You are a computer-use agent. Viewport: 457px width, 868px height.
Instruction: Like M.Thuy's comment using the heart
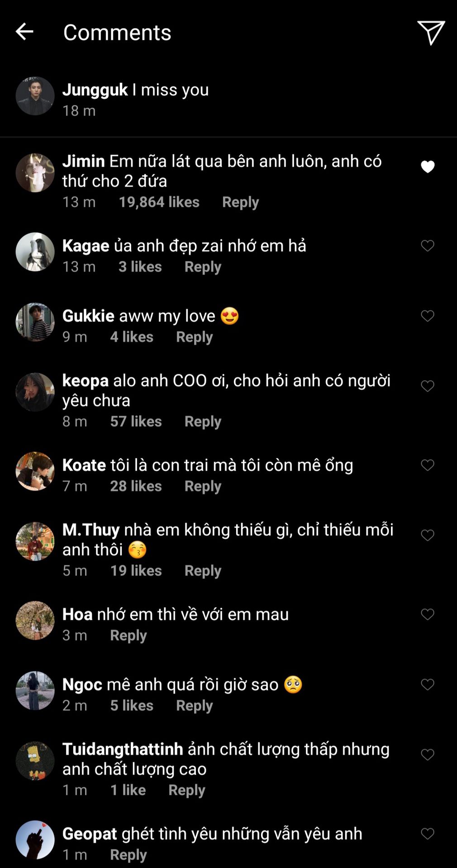click(428, 535)
